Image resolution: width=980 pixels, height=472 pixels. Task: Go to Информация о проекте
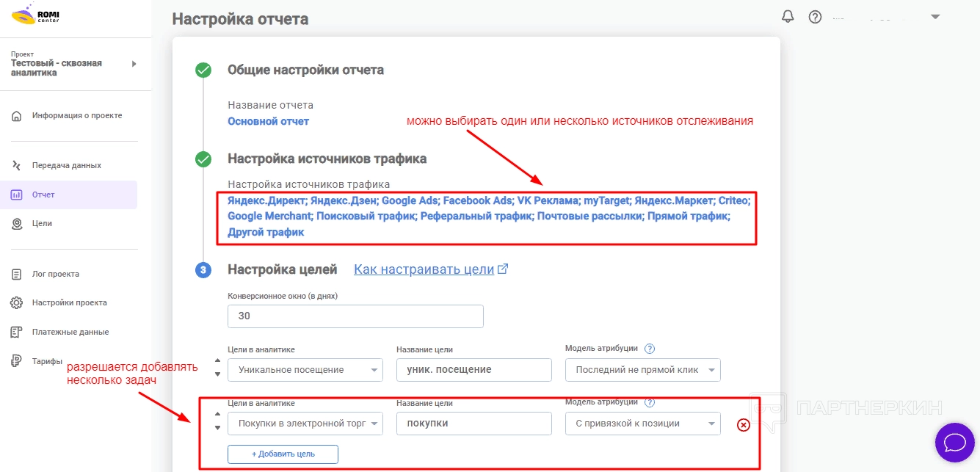(x=76, y=115)
